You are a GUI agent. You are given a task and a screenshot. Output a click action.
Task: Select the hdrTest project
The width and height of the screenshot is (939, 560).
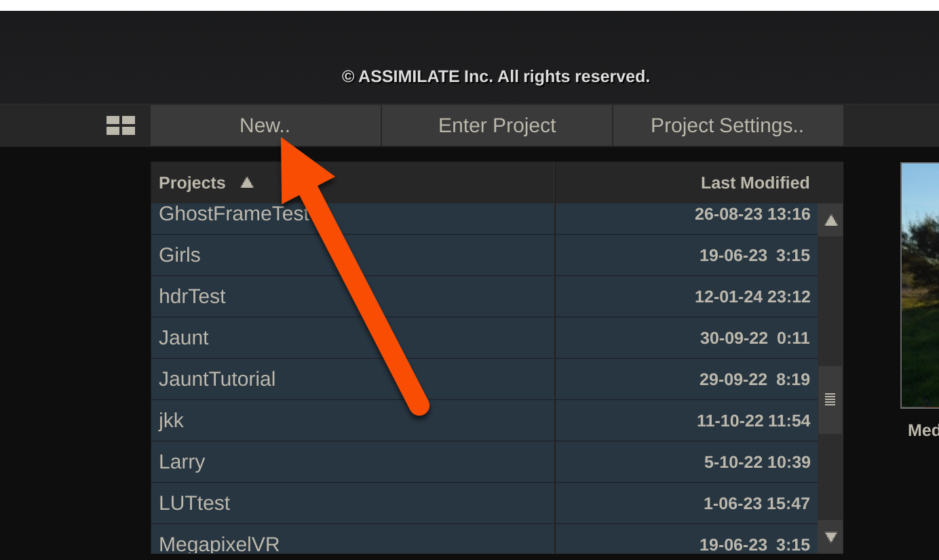click(192, 297)
